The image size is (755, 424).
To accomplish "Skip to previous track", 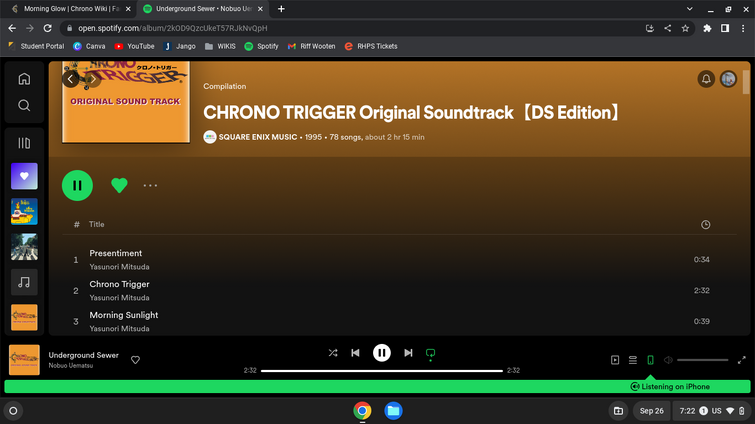I will tap(355, 353).
